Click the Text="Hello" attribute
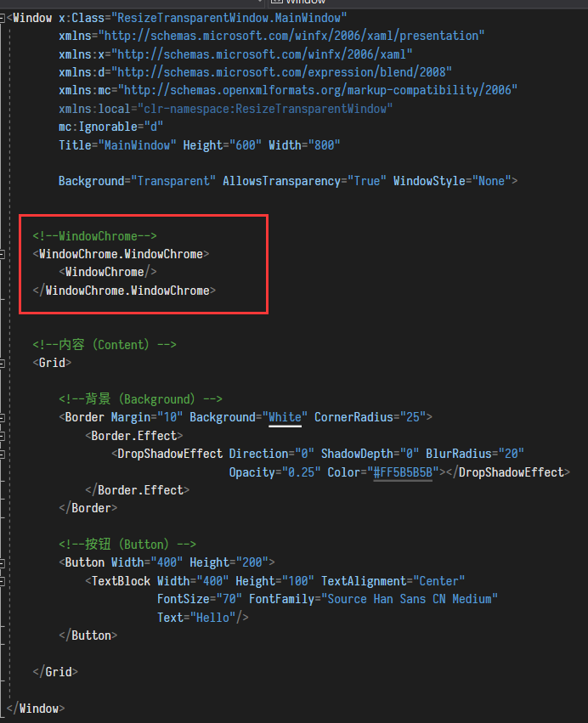Viewport: 588px width, 723px height. [196, 618]
